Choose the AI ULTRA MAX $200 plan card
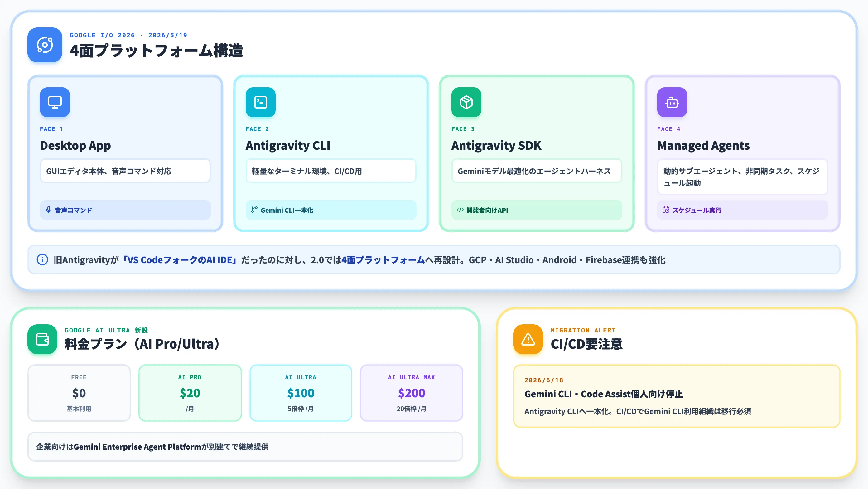The width and height of the screenshot is (868, 489). (x=412, y=393)
